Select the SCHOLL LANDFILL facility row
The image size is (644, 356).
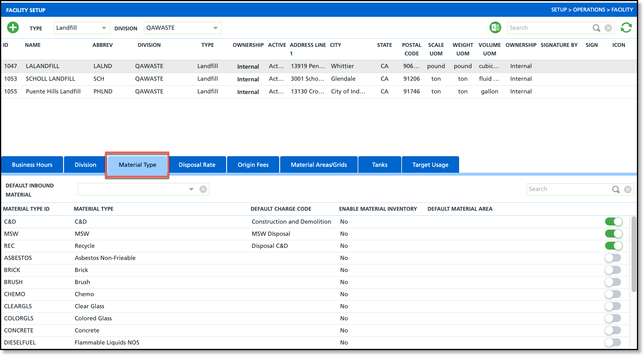point(50,79)
